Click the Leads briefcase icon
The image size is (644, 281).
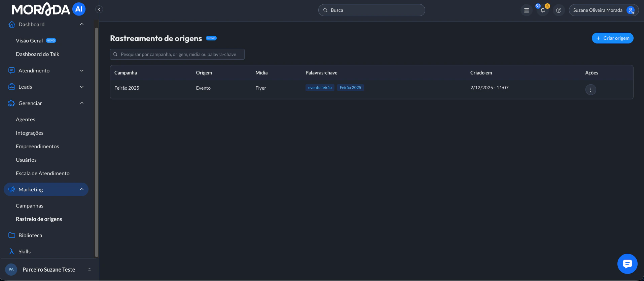pos(12,87)
